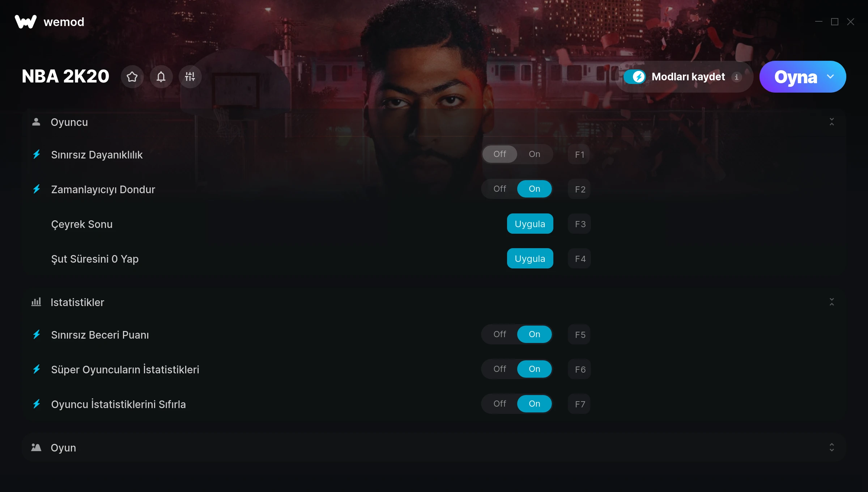Click the WeMod logo icon
Screen dimensions: 868x492
26,22
